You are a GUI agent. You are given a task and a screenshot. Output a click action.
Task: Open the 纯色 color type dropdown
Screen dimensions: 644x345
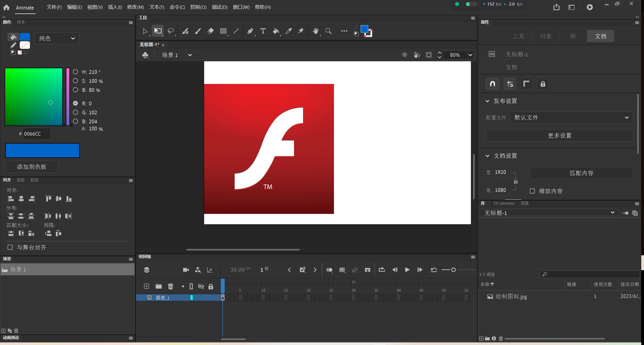57,38
